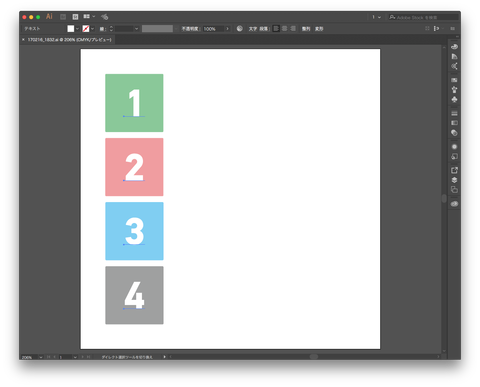Click the GPU performance rocket icon
Screen dimensions: 480x387
pyautogui.click(x=105, y=17)
